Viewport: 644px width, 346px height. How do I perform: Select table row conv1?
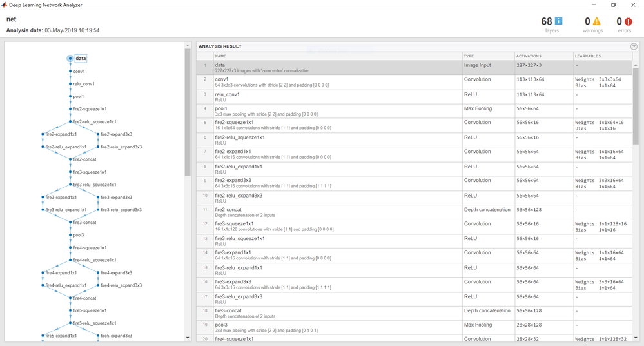point(415,82)
